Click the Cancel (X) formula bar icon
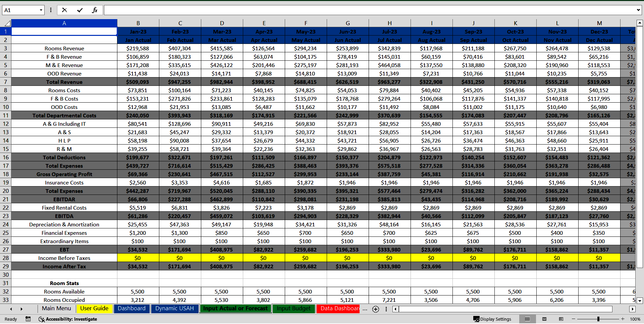644x324 pixels. [x=64, y=10]
